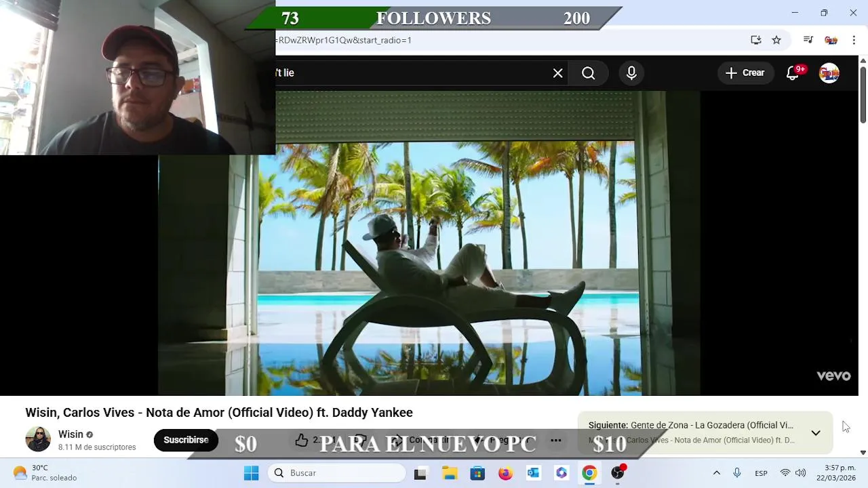Open the clock and date calendar

[837, 473]
